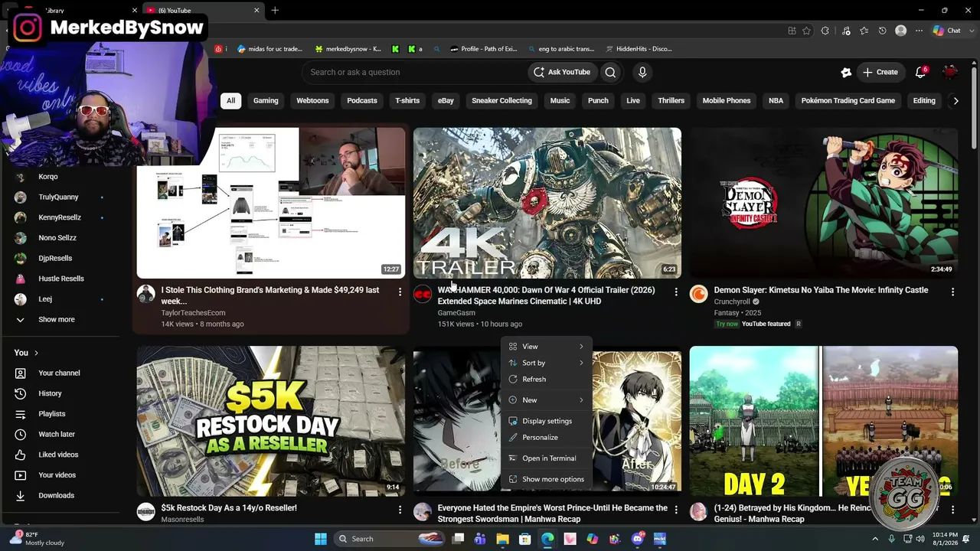Select the Music category chip
Viewport: 980px width, 551px height.
click(560, 100)
